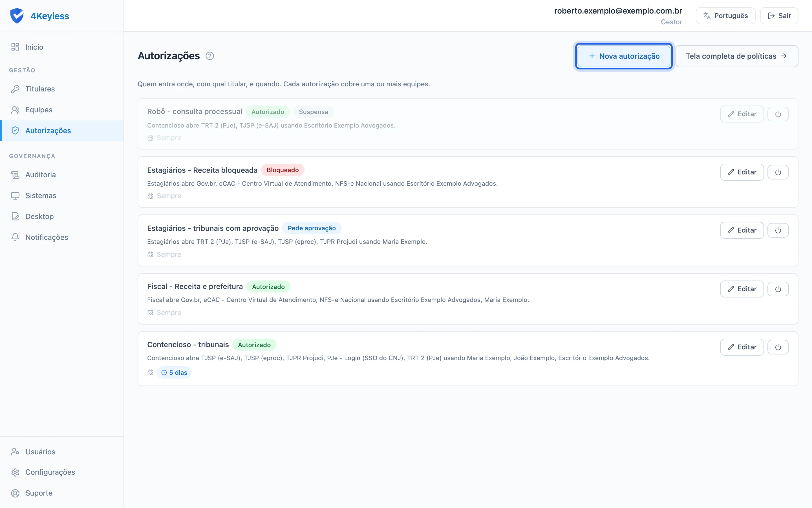Screen dimensions: 812x508
Task: Open Notificações in the sidebar
Action: click(x=62, y=237)
